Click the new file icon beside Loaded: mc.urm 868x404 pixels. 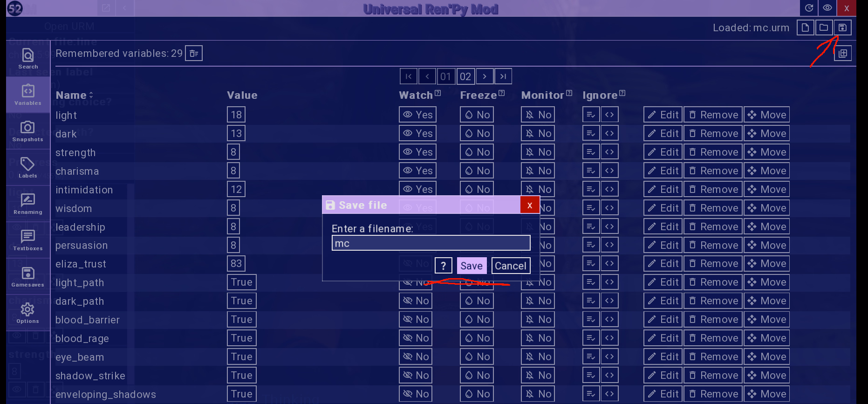pos(805,27)
